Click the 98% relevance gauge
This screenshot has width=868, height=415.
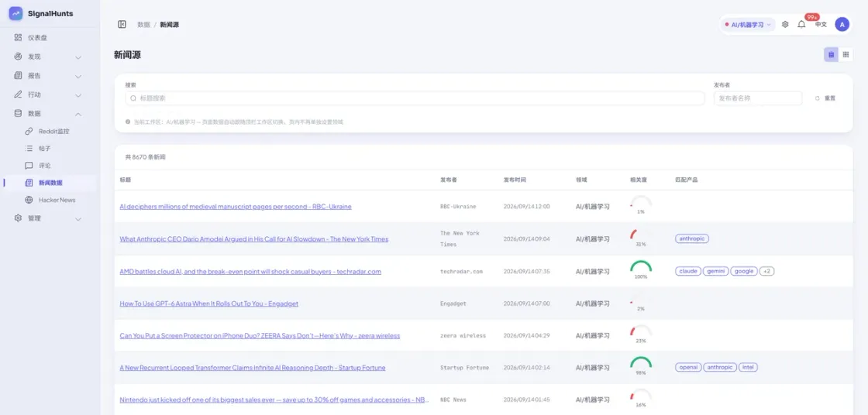click(x=641, y=364)
